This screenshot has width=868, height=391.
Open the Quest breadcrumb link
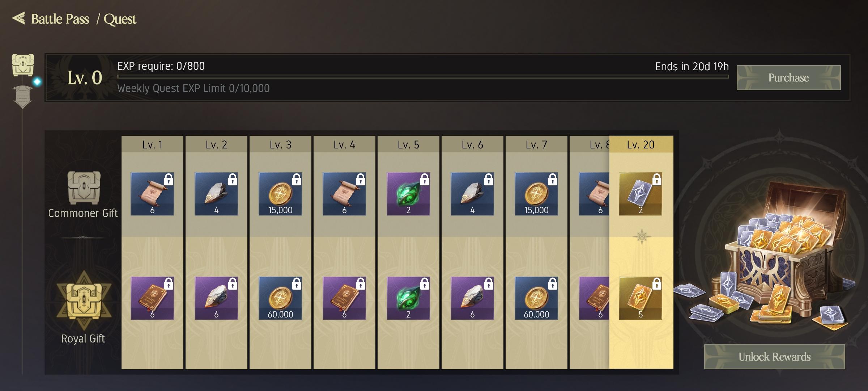(x=120, y=19)
